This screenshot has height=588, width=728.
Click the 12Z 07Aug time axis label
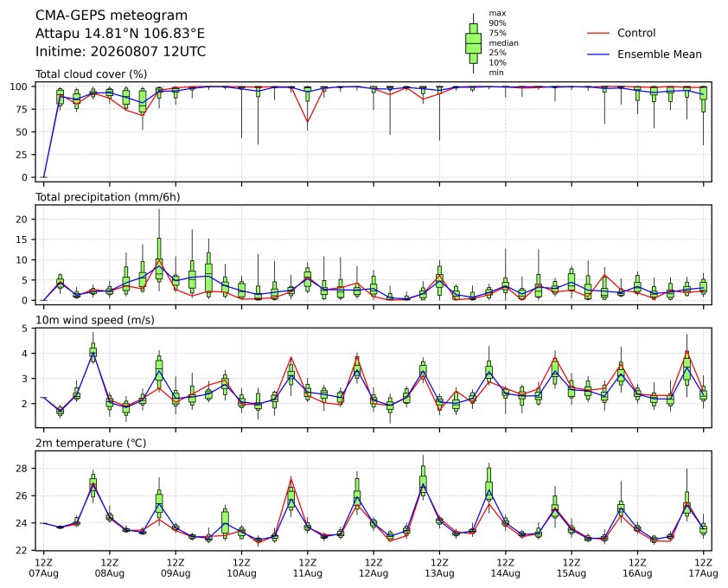[x=43, y=568]
